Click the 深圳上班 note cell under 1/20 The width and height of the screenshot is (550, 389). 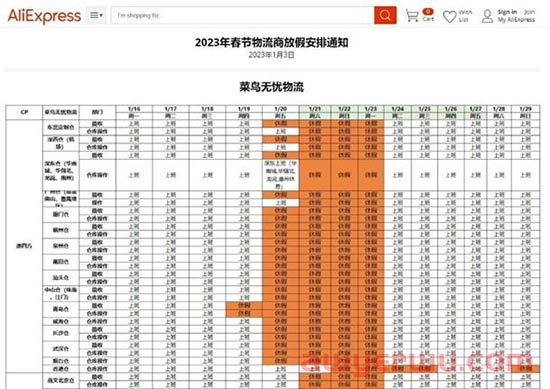coord(281,175)
